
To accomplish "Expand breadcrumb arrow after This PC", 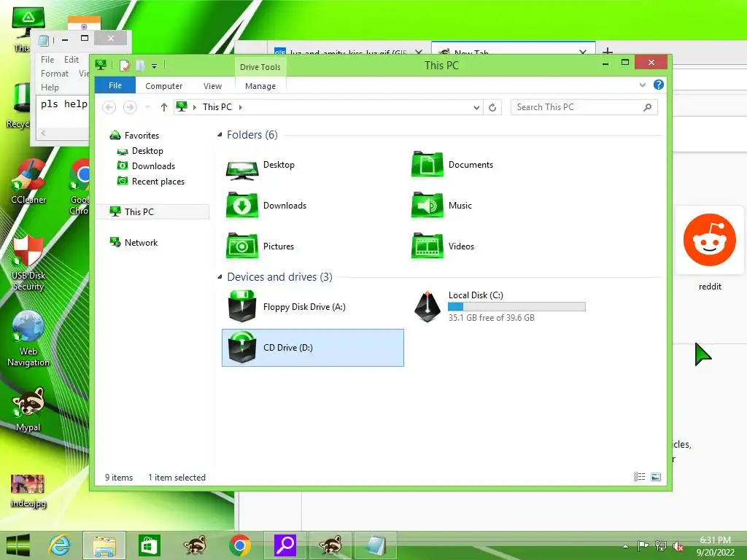I will tap(241, 108).
